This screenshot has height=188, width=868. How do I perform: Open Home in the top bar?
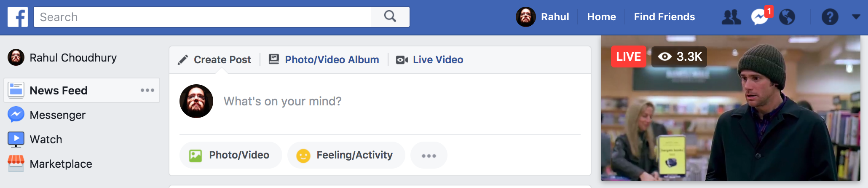click(x=601, y=17)
